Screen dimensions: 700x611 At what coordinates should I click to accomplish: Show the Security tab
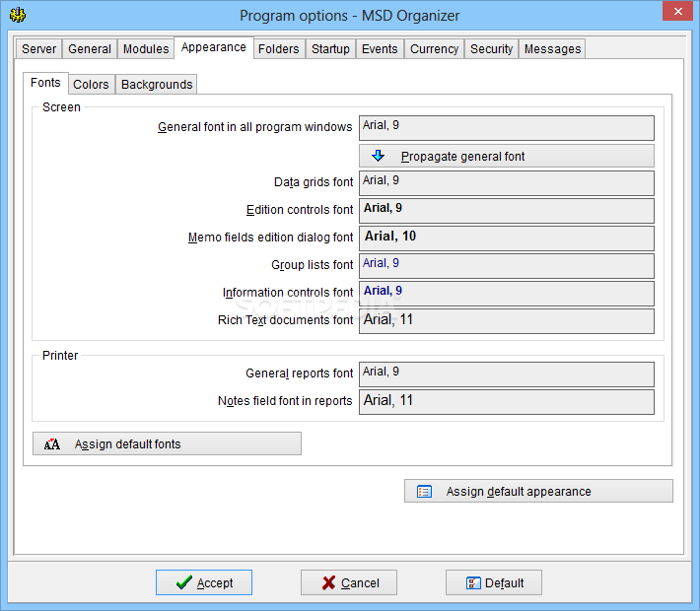492,48
